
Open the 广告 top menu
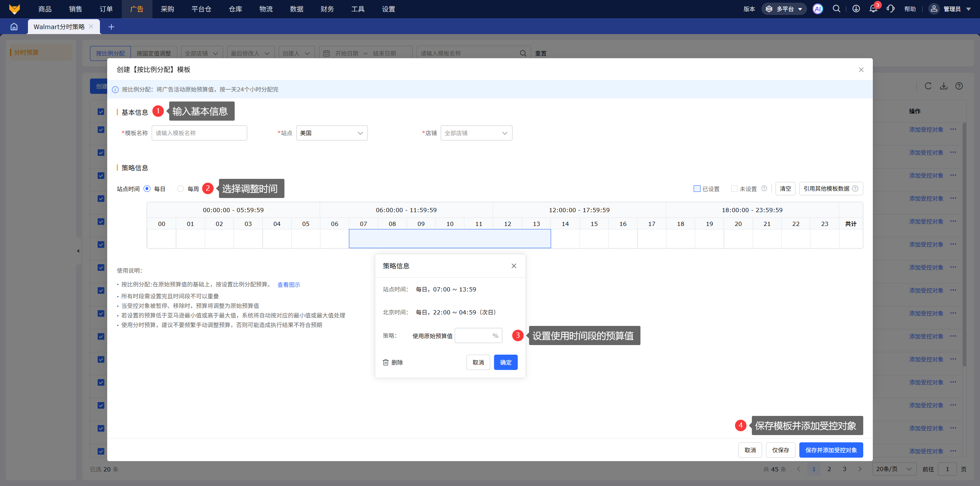click(x=137, y=9)
